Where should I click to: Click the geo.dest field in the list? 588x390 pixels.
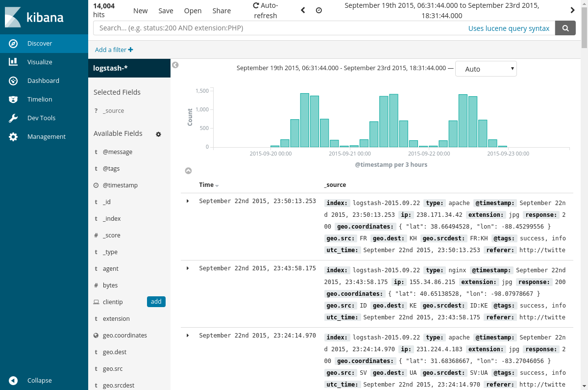coord(115,352)
